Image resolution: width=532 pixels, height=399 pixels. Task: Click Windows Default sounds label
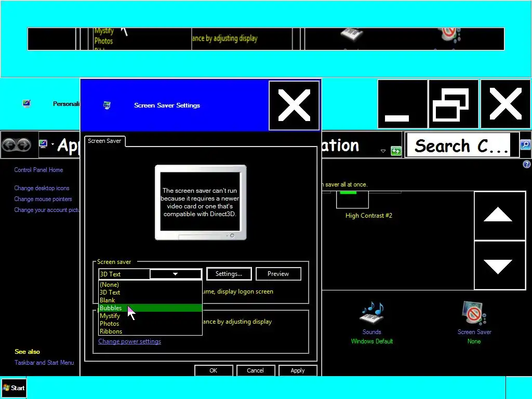pyautogui.click(x=372, y=341)
